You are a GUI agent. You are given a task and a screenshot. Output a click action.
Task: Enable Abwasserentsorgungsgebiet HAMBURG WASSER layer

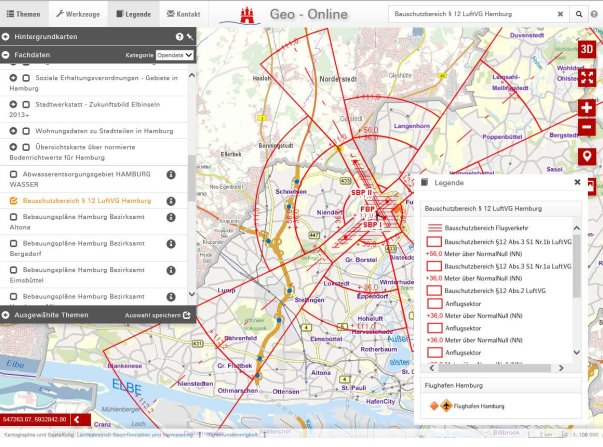coord(13,173)
